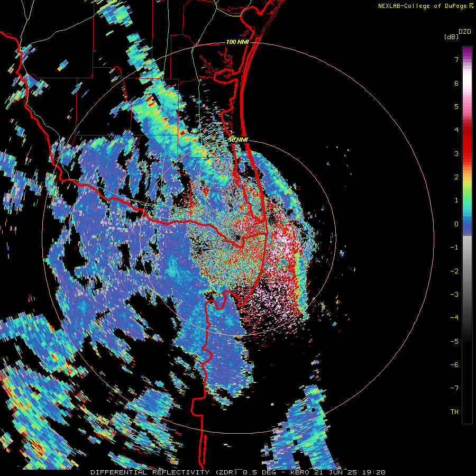476x476 pixels.
Task: Click the -6 value on color scale
Action: (454, 364)
